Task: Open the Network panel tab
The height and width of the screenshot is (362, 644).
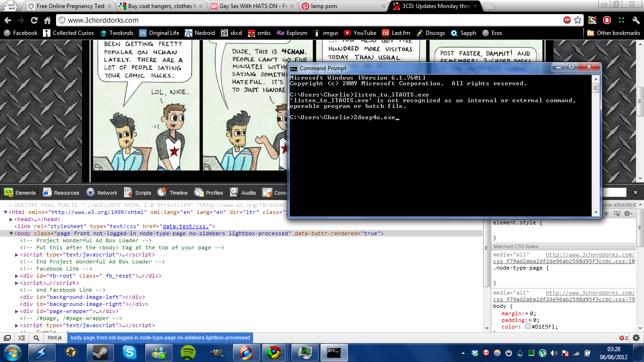Action: 101,192
